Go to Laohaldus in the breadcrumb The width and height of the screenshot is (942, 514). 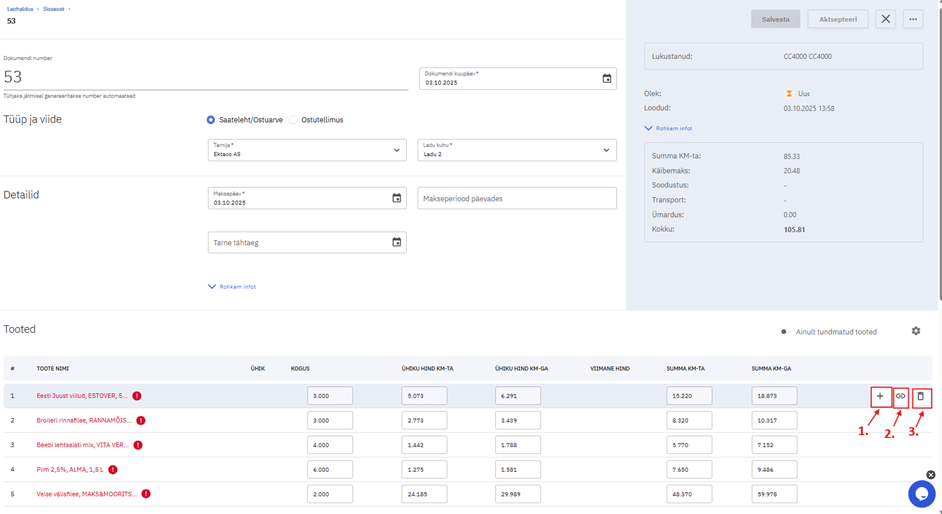coord(20,9)
